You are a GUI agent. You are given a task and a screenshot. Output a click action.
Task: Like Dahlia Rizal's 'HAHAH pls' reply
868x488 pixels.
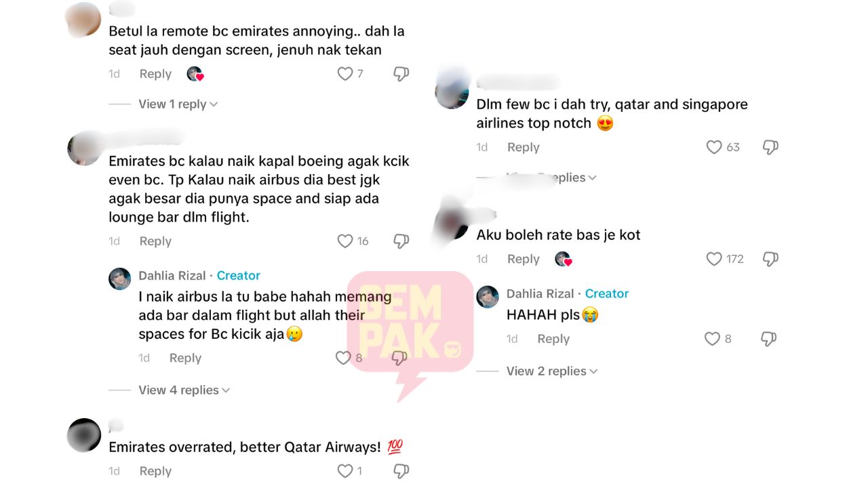tap(712, 339)
